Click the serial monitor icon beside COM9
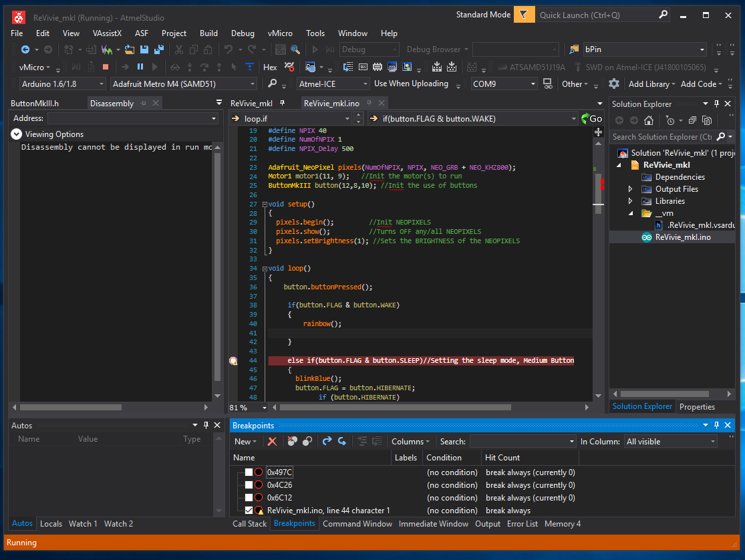 click(548, 84)
